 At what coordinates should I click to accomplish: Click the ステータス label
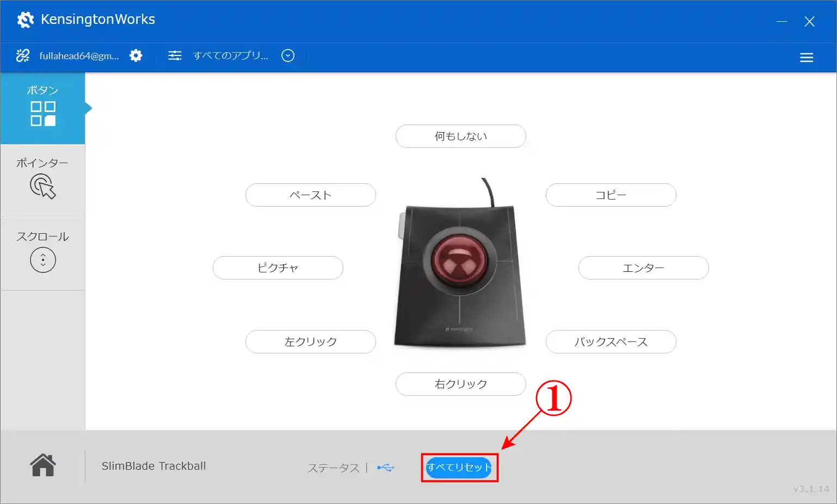(333, 468)
